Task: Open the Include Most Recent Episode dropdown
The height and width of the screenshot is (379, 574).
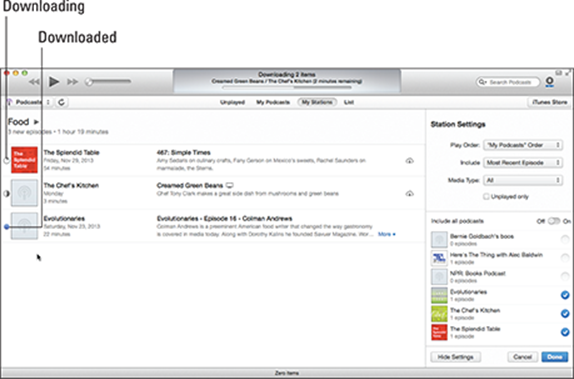Action: [x=523, y=163]
